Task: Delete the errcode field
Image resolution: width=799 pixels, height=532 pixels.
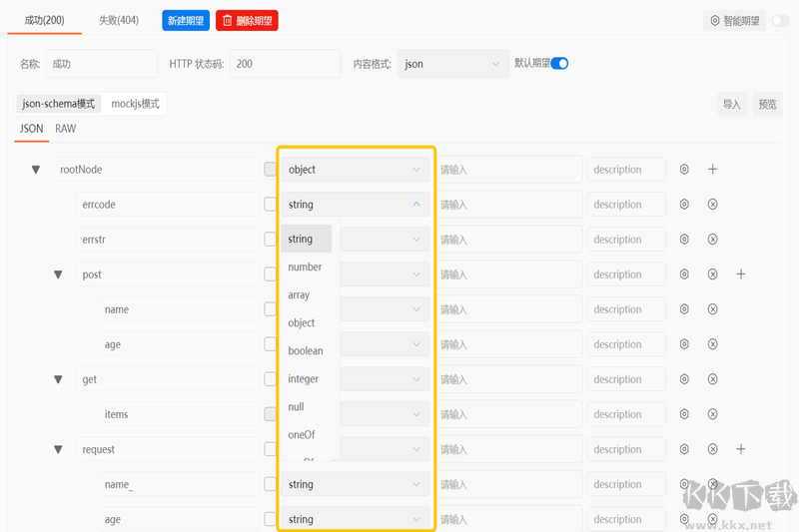Action: (712, 205)
